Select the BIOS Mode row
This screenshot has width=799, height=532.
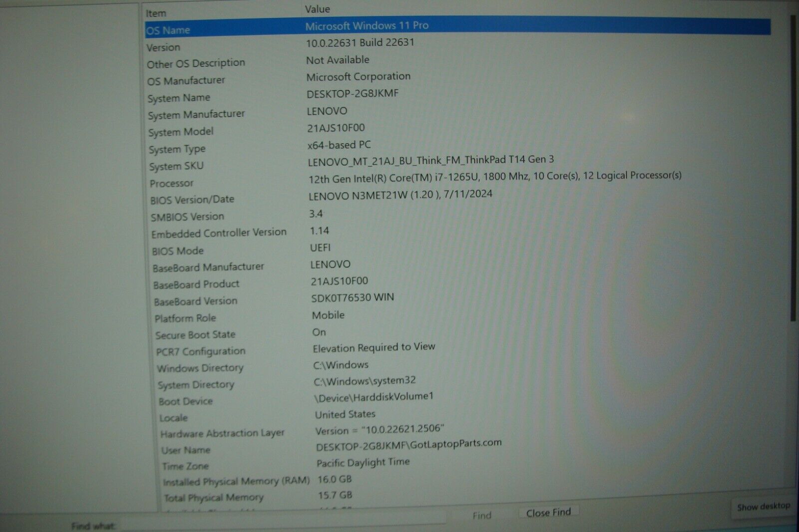[178, 251]
